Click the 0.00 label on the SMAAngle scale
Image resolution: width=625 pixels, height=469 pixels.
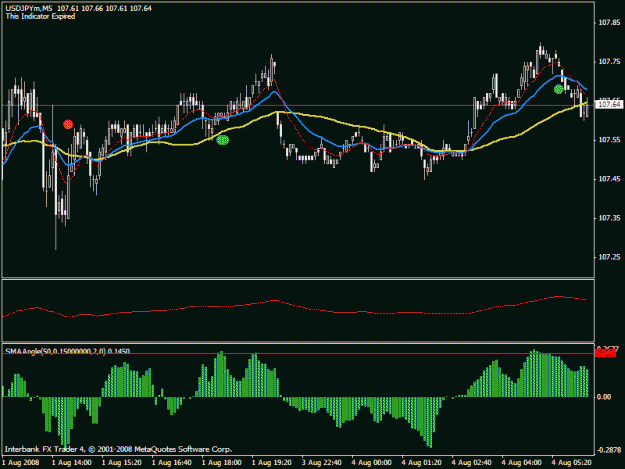point(605,397)
